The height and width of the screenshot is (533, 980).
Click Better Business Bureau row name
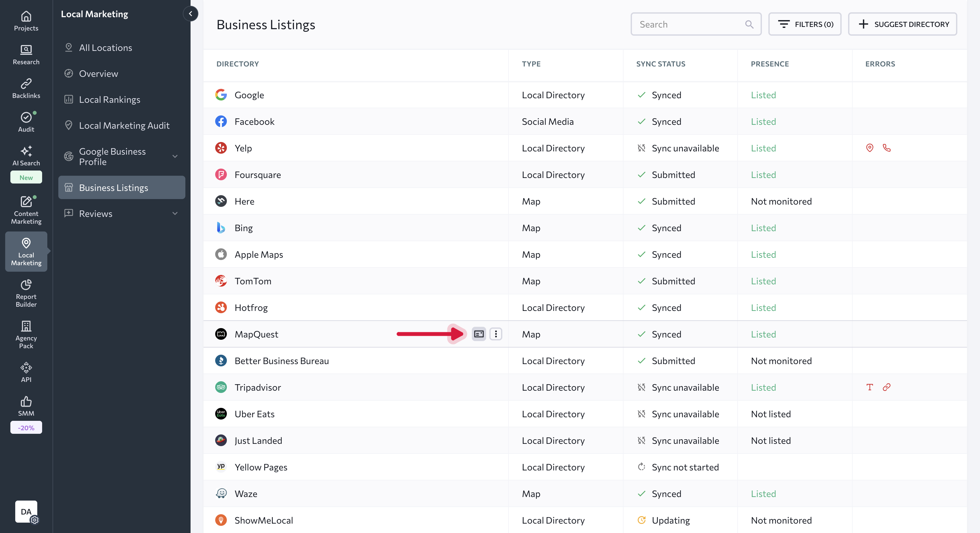282,361
